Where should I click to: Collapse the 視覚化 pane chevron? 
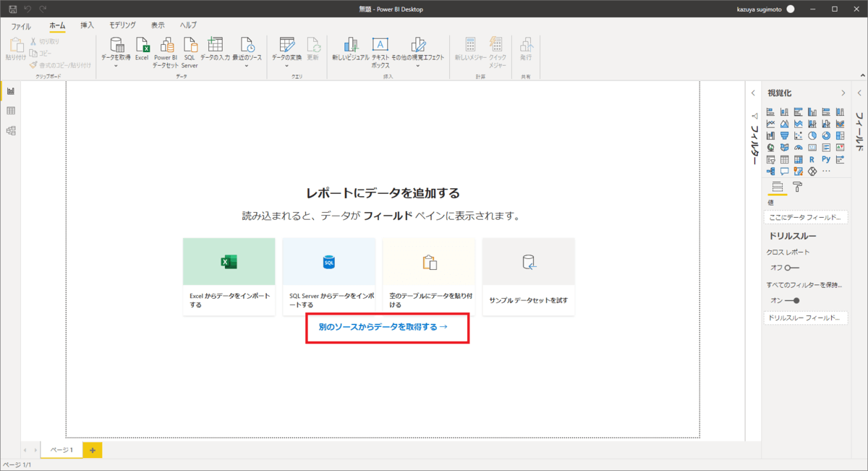point(843,93)
